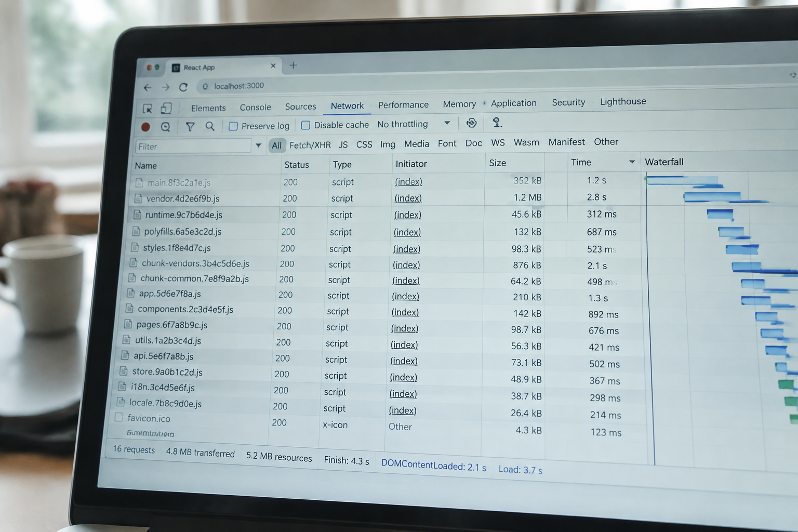Enable the Disable cache checkbox
Screen dimensions: 798x532
(x=305, y=125)
